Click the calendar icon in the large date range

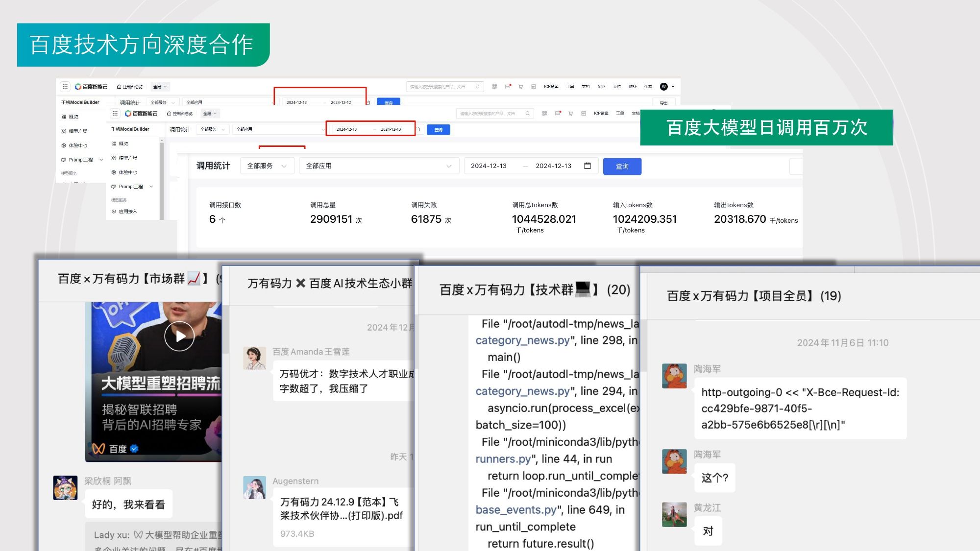point(588,166)
